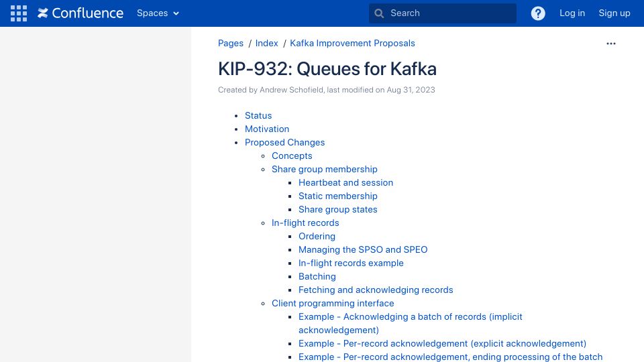Click the magnifier icon in search

coord(379,13)
